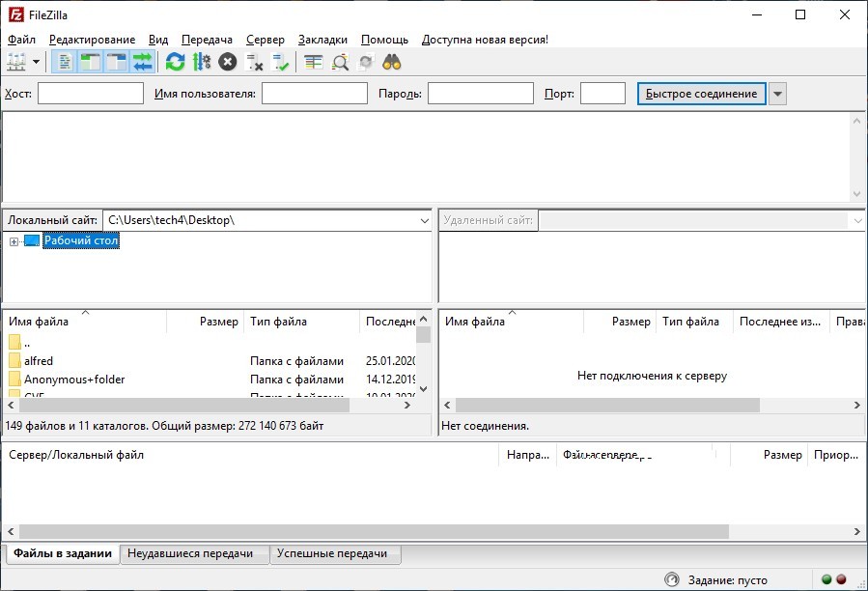Select the alfred folder
The width and height of the screenshot is (868, 591).
tap(39, 361)
